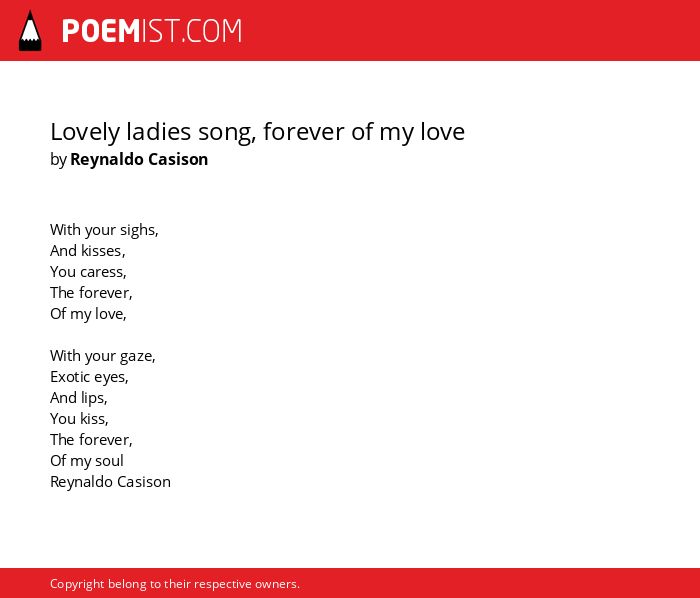Image resolution: width=700 pixels, height=598 pixels.
Task: Click 'The forever,' in second stanza
Action: 91,440
